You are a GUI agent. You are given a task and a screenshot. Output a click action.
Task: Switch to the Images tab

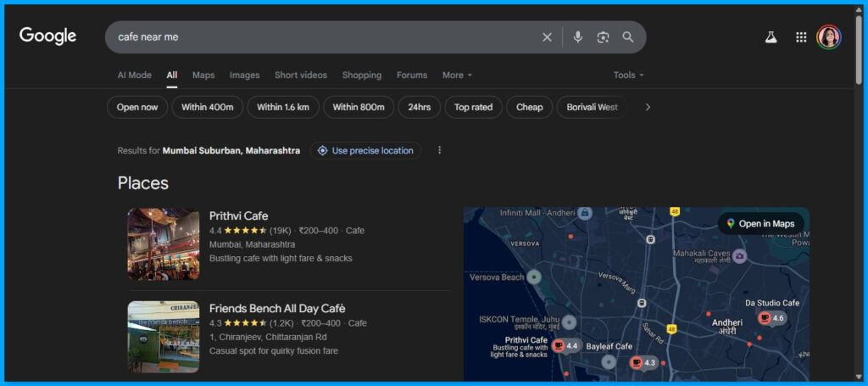[245, 75]
